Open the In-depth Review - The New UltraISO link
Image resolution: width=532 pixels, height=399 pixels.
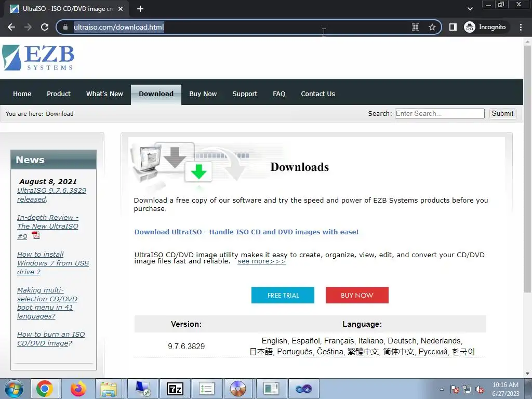point(48,227)
